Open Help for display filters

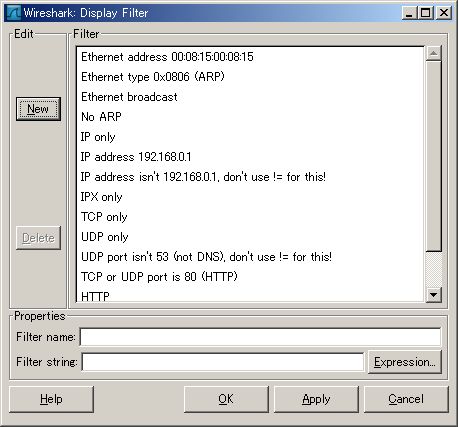[51, 399]
